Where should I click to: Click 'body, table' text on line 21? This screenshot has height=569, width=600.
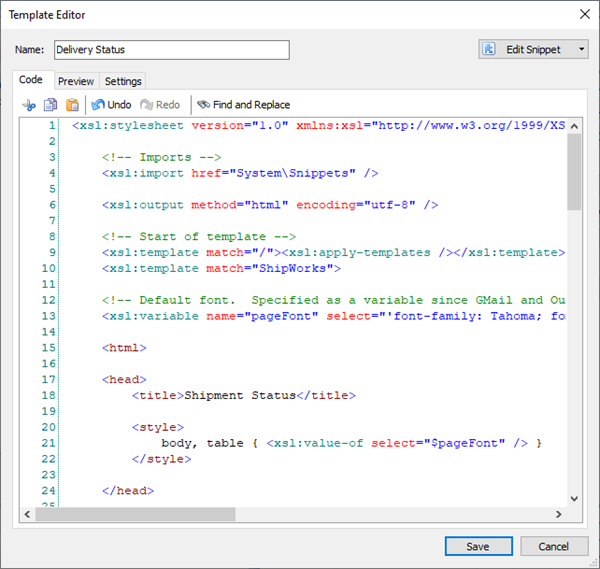point(202,443)
